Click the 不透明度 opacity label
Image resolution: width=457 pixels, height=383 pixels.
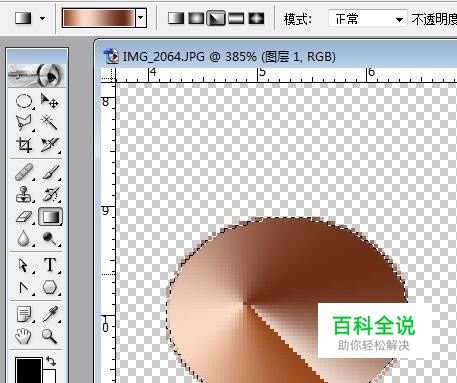(434, 19)
